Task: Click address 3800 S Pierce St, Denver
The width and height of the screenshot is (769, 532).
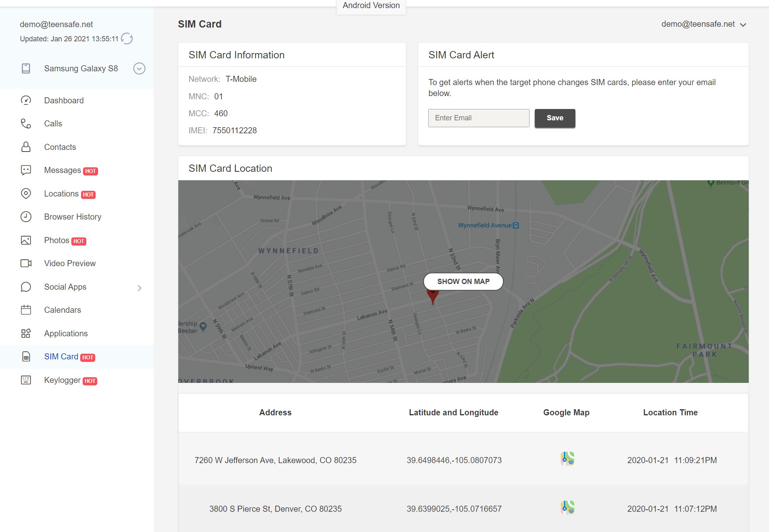Action: [276, 509]
